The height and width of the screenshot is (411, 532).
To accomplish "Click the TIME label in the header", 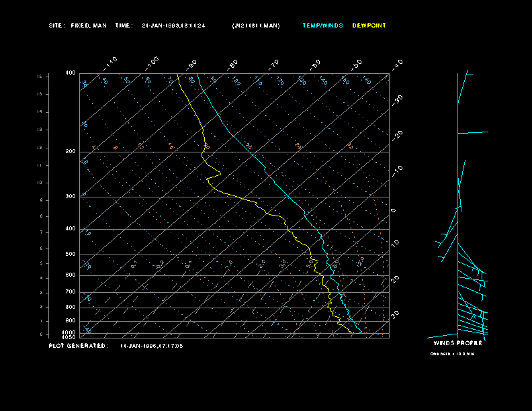I will [x=124, y=26].
